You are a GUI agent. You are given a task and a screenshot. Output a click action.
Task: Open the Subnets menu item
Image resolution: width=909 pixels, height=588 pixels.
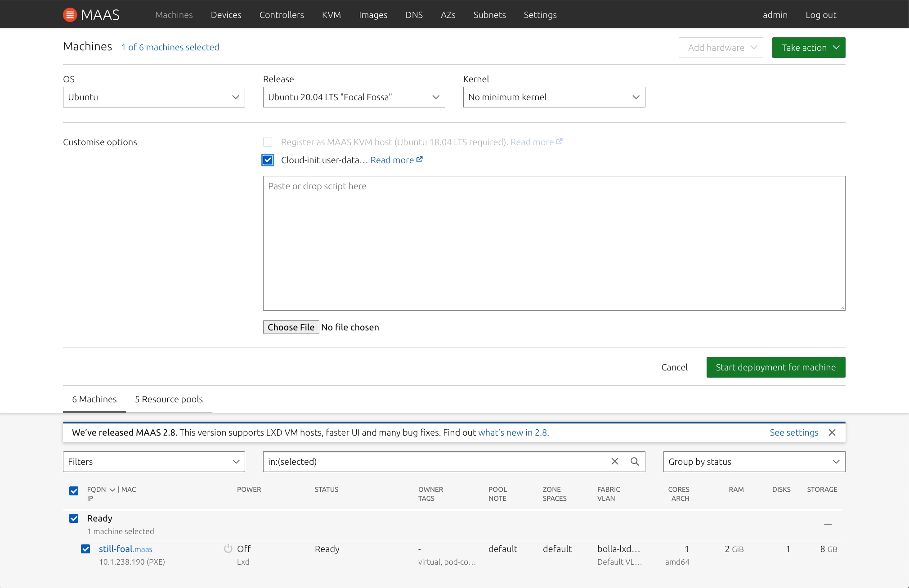click(489, 15)
